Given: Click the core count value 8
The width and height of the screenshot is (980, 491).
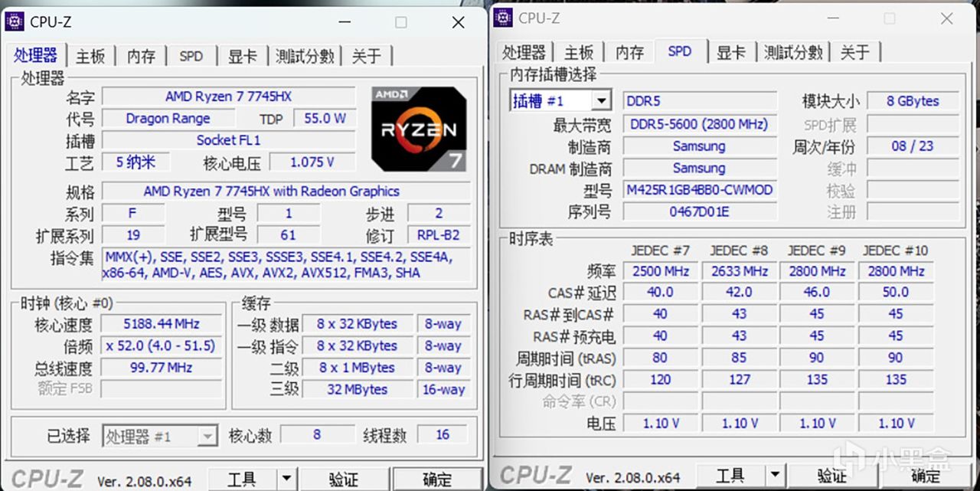Looking at the screenshot, I should [317, 434].
